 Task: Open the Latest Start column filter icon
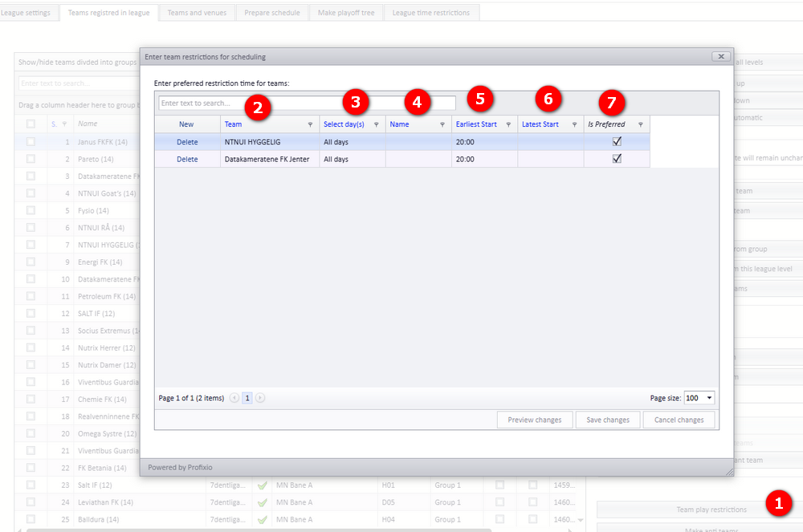(574, 124)
